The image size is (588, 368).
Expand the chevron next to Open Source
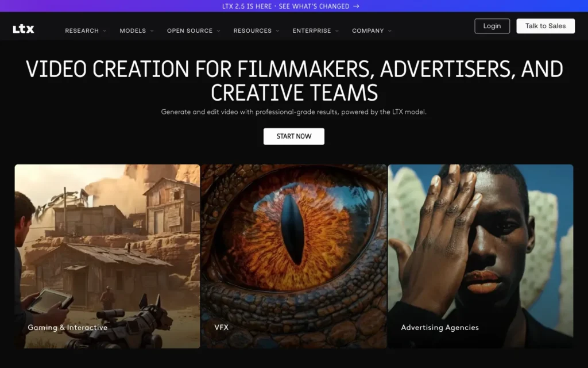pyautogui.click(x=219, y=31)
